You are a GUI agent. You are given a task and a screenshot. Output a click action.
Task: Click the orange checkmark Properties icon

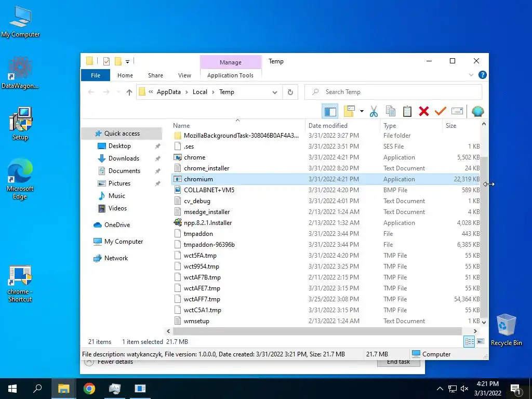click(441, 111)
